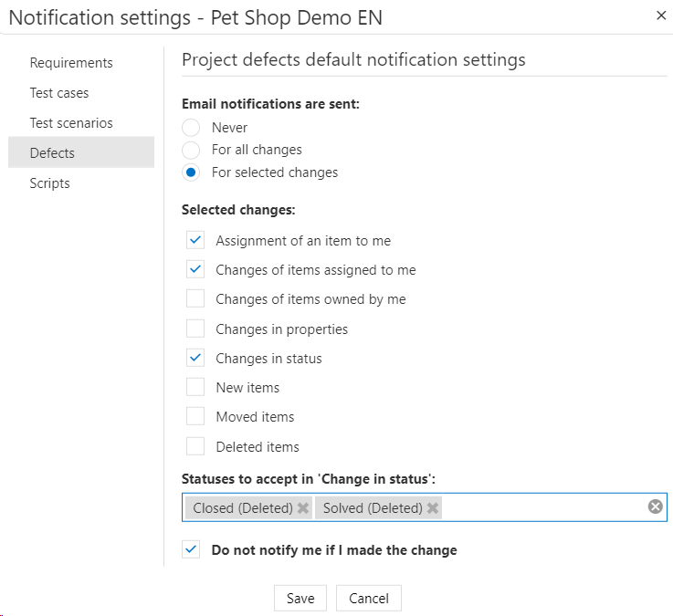The height and width of the screenshot is (616, 673).
Task: Select the Never radio option
Action: click(x=191, y=128)
